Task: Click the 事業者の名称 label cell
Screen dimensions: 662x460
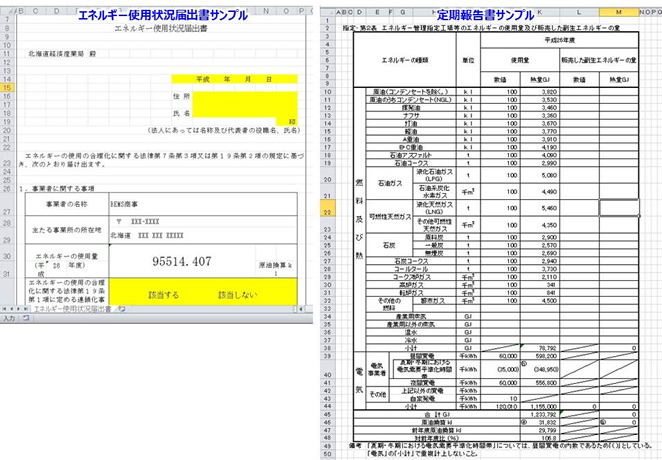Action: pos(67,204)
